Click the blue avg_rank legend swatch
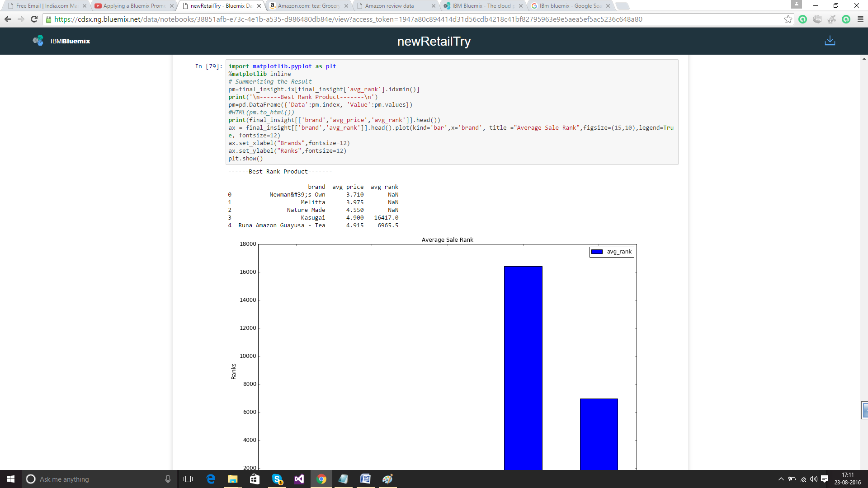Viewport: 868px width, 488px height. tap(597, 252)
